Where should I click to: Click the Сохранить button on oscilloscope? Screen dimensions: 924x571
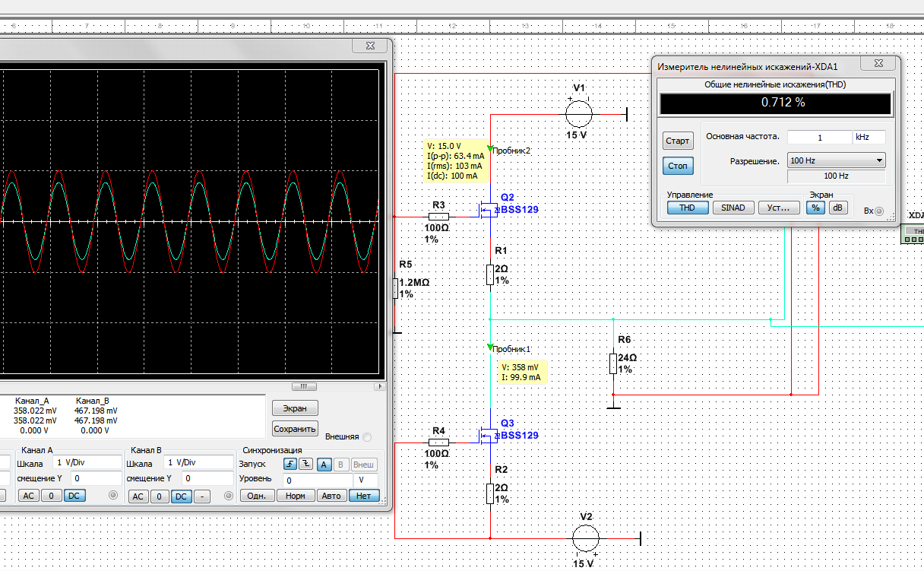coord(295,429)
